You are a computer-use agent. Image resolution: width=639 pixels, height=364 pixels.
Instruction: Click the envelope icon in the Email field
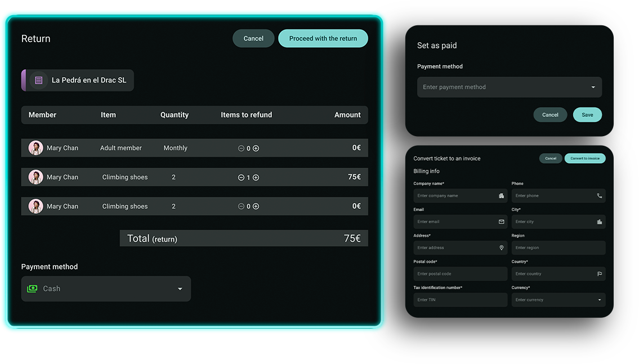click(x=501, y=221)
